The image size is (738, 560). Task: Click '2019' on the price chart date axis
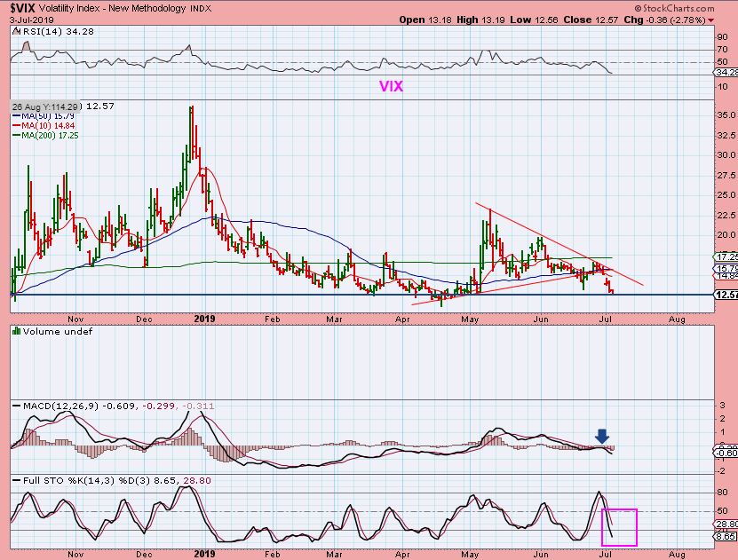tap(204, 319)
